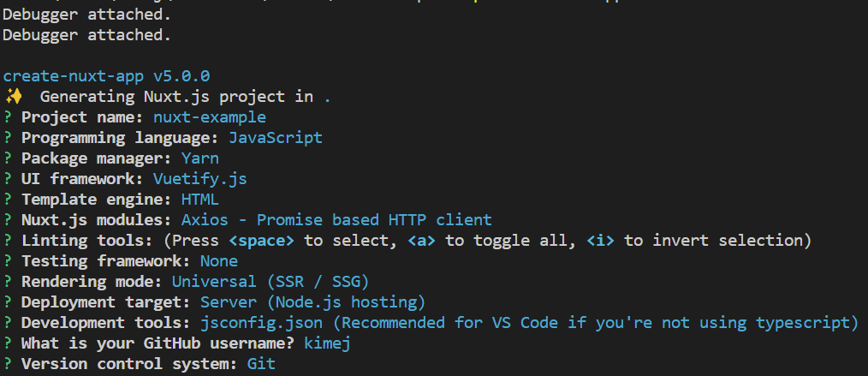Click the JavaScript programming language answer

pyautogui.click(x=276, y=138)
